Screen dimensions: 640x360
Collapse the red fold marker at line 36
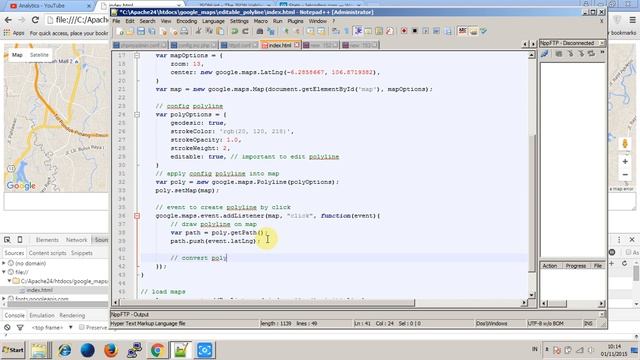(137, 216)
